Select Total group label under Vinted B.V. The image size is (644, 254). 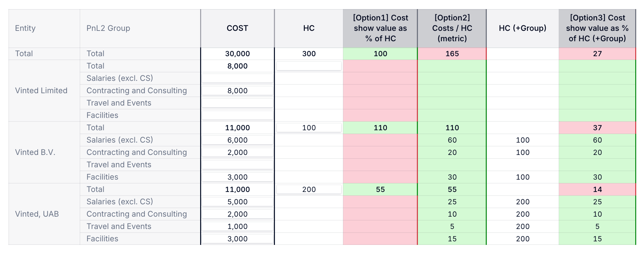(96, 128)
